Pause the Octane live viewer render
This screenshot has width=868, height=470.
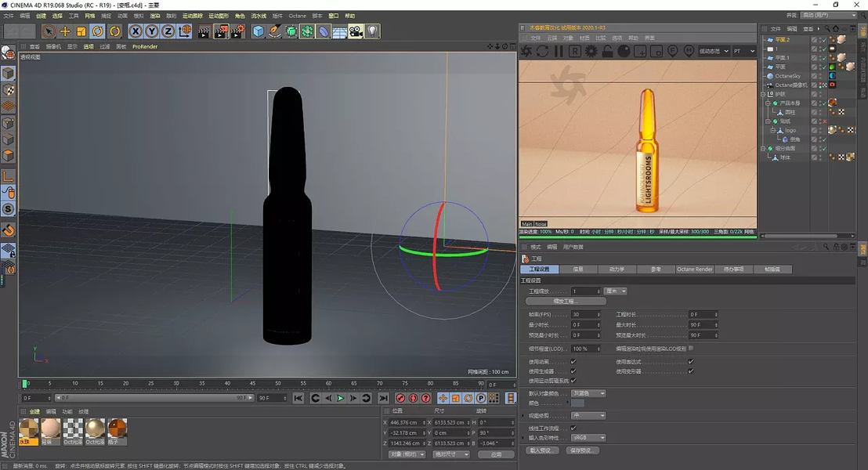point(559,52)
